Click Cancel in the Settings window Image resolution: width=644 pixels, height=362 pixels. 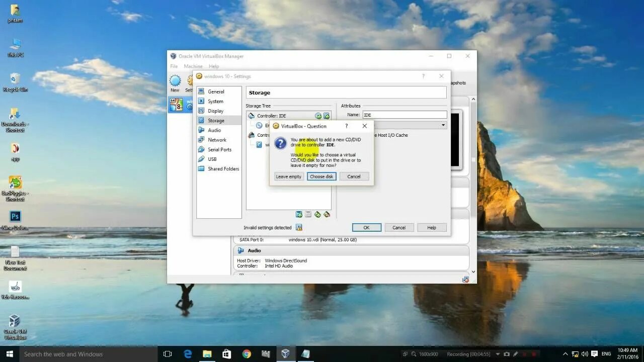tap(399, 227)
